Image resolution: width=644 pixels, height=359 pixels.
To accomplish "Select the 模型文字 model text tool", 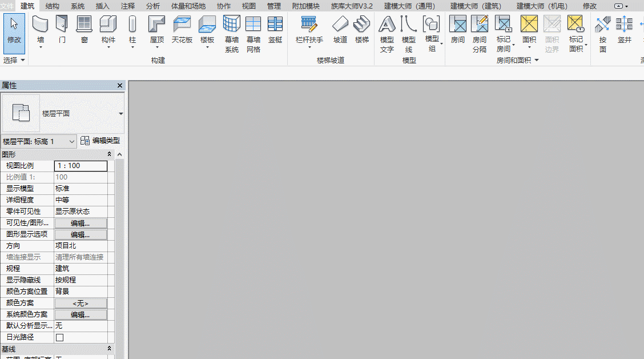I will (387, 34).
